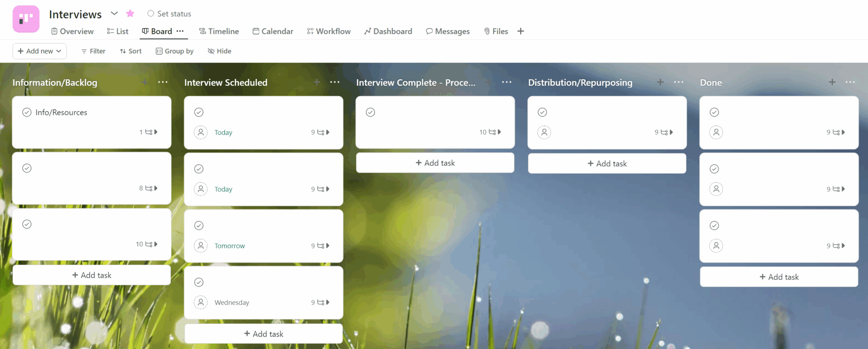Click the Hide fields button
The height and width of the screenshot is (349, 868).
tap(220, 51)
